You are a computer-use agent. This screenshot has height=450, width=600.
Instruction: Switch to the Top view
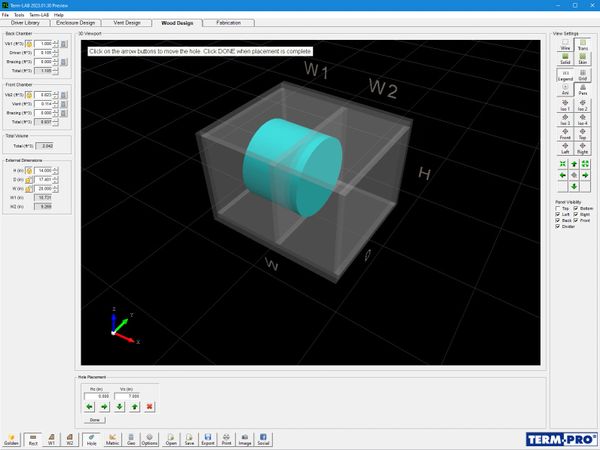click(x=582, y=134)
